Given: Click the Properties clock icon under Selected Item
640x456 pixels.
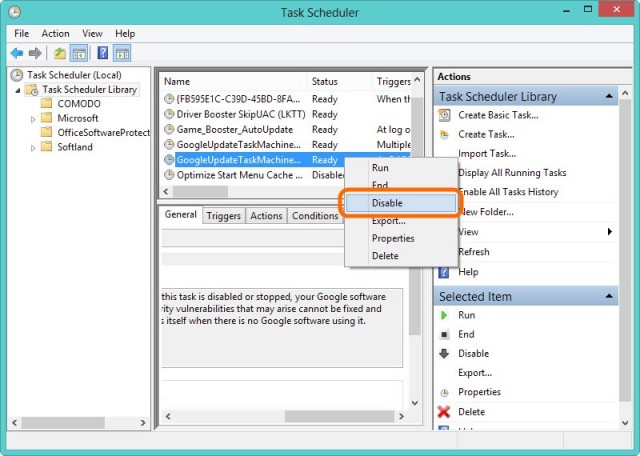Looking at the screenshot, I should [x=444, y=392].
